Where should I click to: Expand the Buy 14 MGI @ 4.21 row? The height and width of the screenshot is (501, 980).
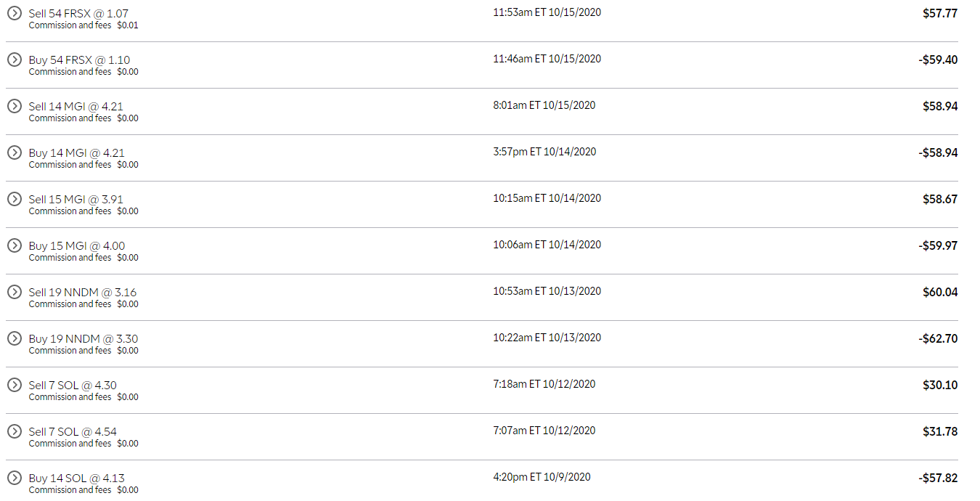(15, 152)
